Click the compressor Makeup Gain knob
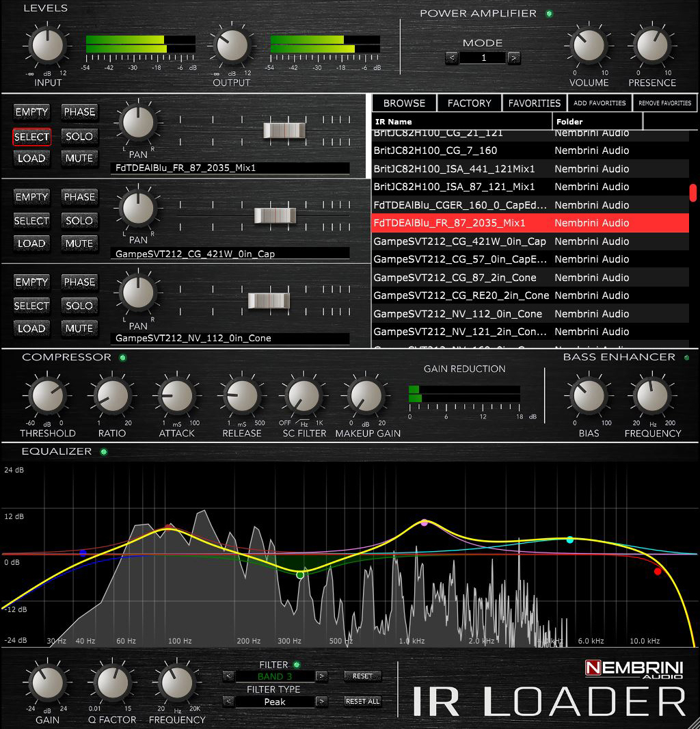This screenshot has width=700, height=729. point(366,396)
